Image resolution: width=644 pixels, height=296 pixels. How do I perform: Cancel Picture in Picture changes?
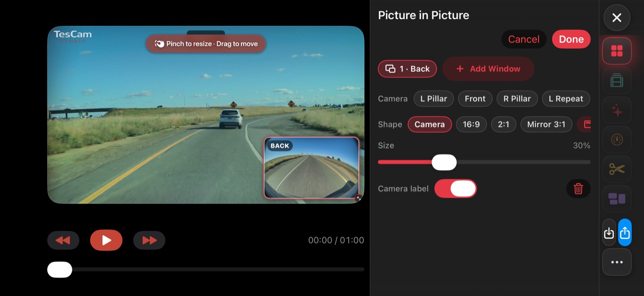[523, 39]
